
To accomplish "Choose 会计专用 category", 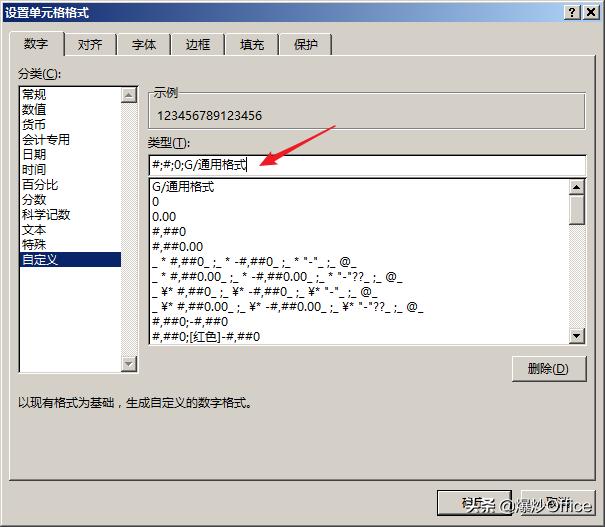I will (70, 139).
